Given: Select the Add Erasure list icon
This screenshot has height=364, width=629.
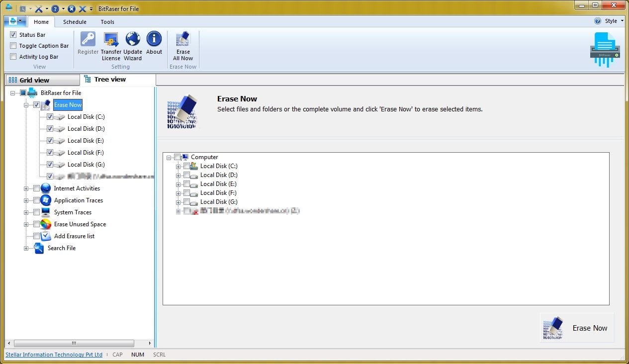Looking at the screenshot, I should pyautogui.click(x=46, y=236).
